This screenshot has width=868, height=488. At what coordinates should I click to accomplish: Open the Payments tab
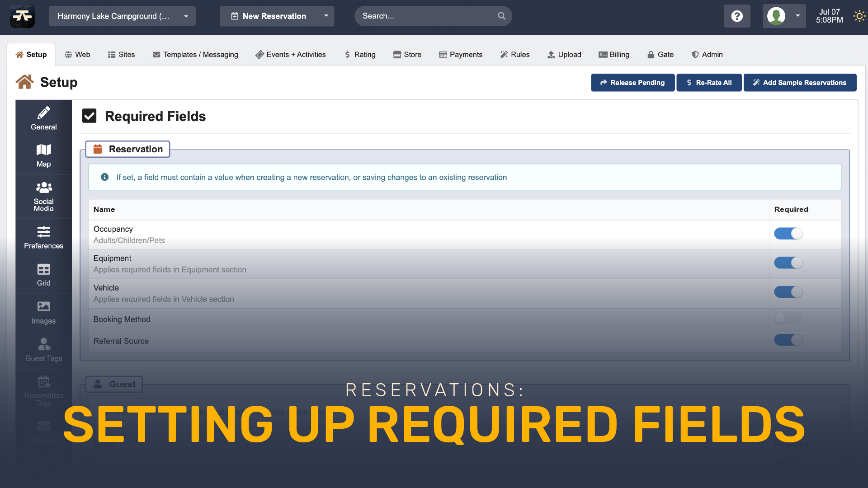pyautogui.click(x=460, y=55)
